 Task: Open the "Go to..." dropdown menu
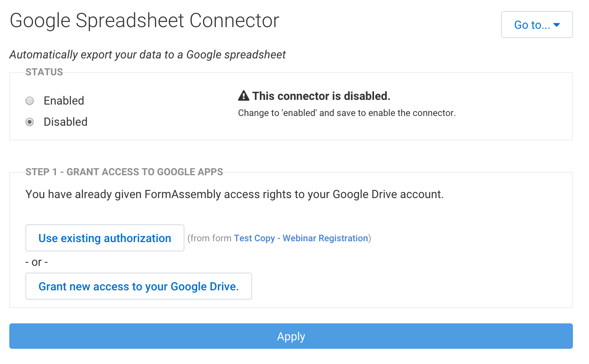tap(537, 25)
